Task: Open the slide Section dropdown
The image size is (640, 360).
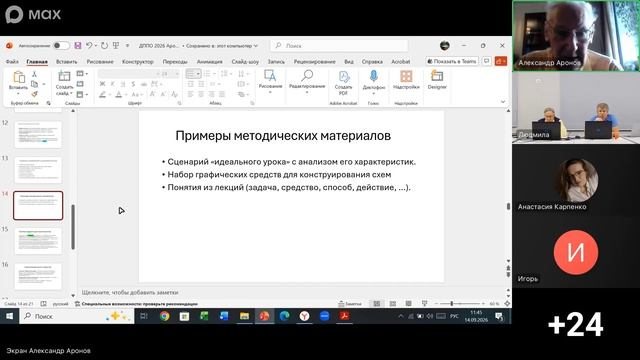Action: 82,94
